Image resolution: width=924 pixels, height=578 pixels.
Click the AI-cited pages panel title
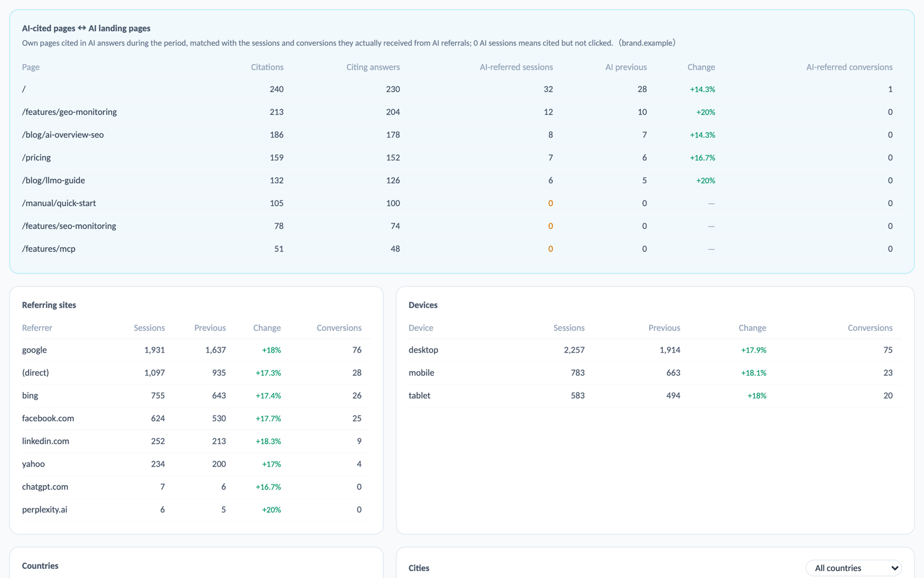pyautogui.click(x=86, y=28)
